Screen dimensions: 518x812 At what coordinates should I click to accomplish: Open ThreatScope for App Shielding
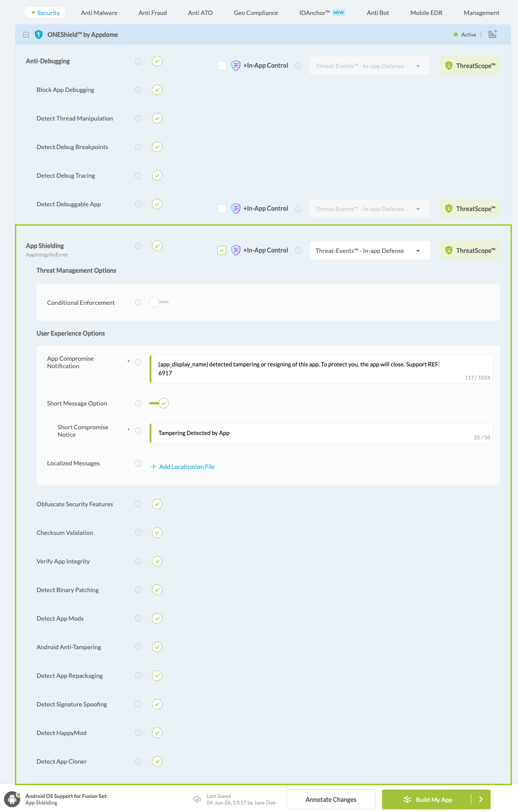pyautogui.click(x=470, y=250)
